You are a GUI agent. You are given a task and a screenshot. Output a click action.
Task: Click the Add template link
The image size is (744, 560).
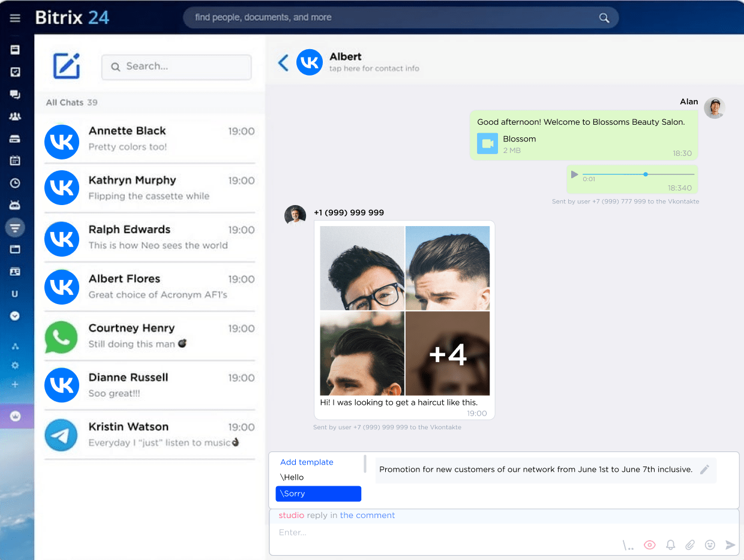point(307,462)
